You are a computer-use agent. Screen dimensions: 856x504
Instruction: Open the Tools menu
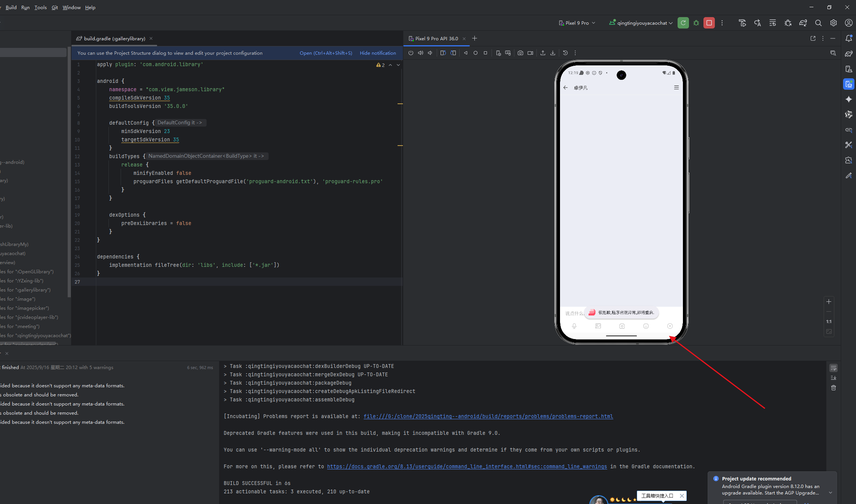(x=40, y=8)
